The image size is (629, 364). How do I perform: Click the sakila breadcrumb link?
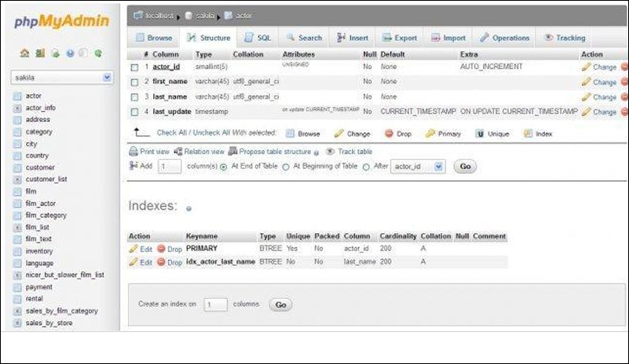[205, 16]
